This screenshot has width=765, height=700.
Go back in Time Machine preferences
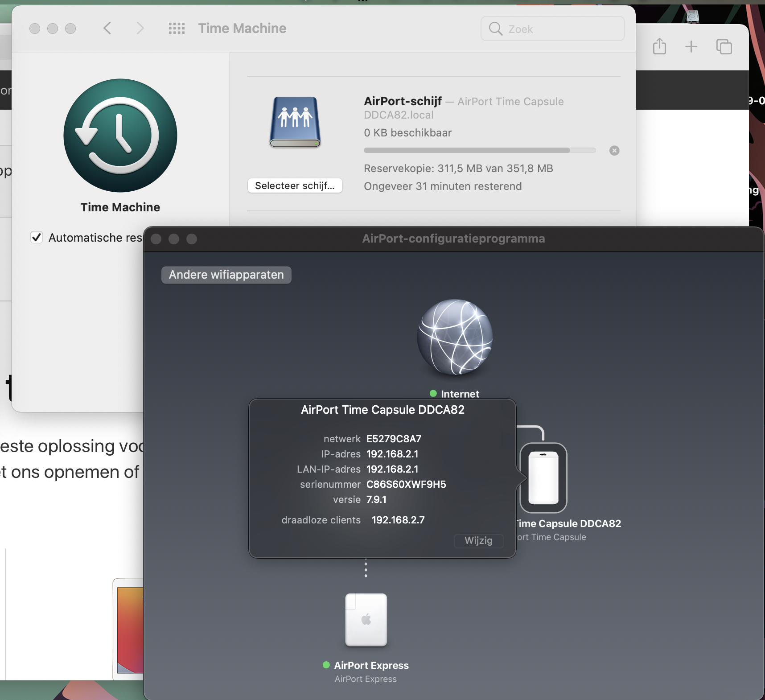(107, 29)
